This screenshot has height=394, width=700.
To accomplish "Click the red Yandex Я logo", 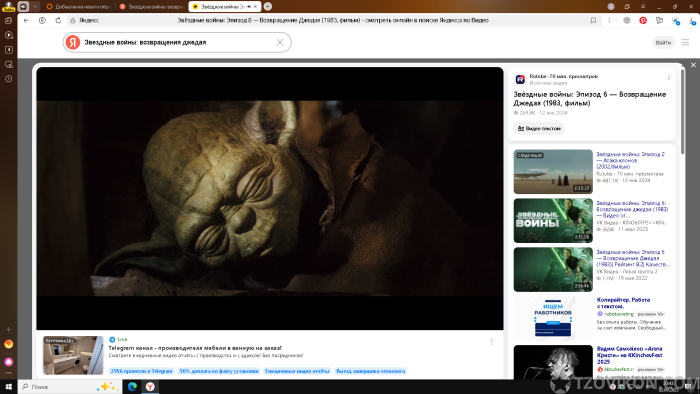I will tap(73, 42).
